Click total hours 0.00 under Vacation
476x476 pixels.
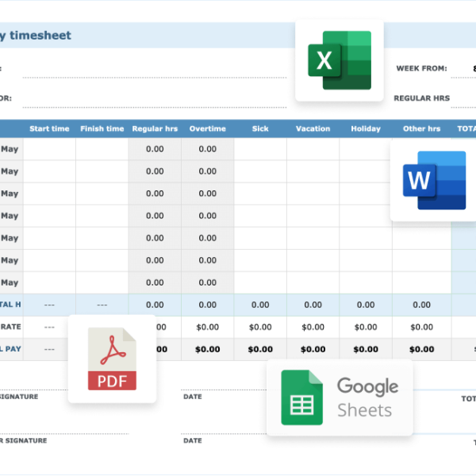(x=313, y=305)
